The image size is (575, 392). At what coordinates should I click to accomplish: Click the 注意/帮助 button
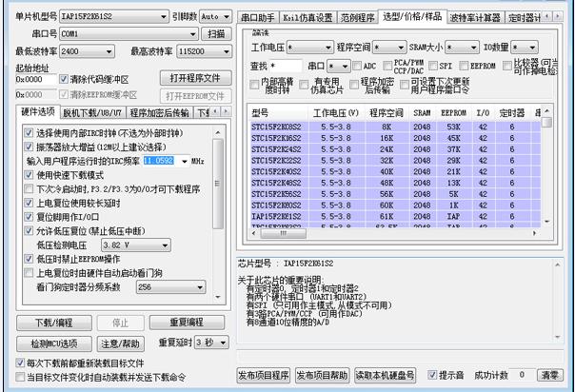pyautogui.click(x=120, y=343)
